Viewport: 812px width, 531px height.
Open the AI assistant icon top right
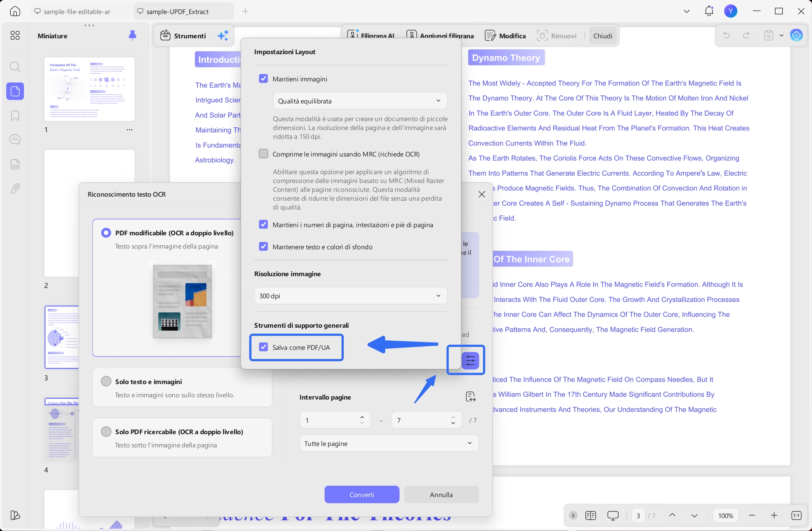point(797,35)
